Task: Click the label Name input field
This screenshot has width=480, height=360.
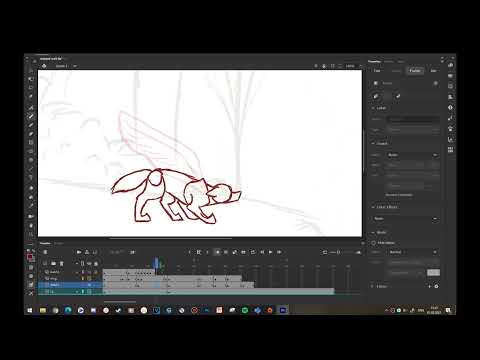Action: click(x=413, y=119)
